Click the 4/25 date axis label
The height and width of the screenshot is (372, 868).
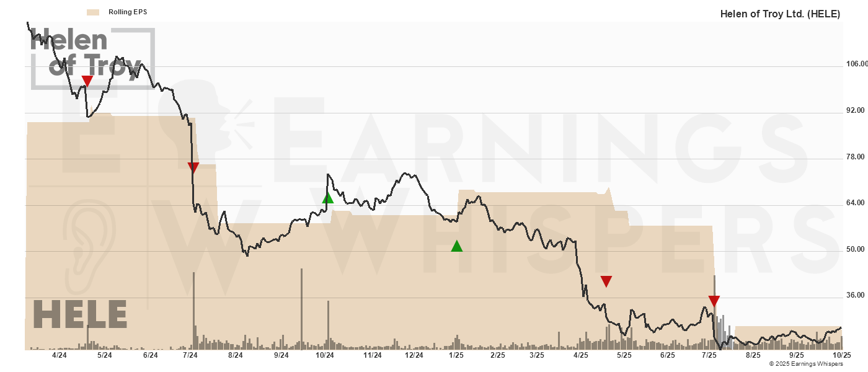(581, 355)
